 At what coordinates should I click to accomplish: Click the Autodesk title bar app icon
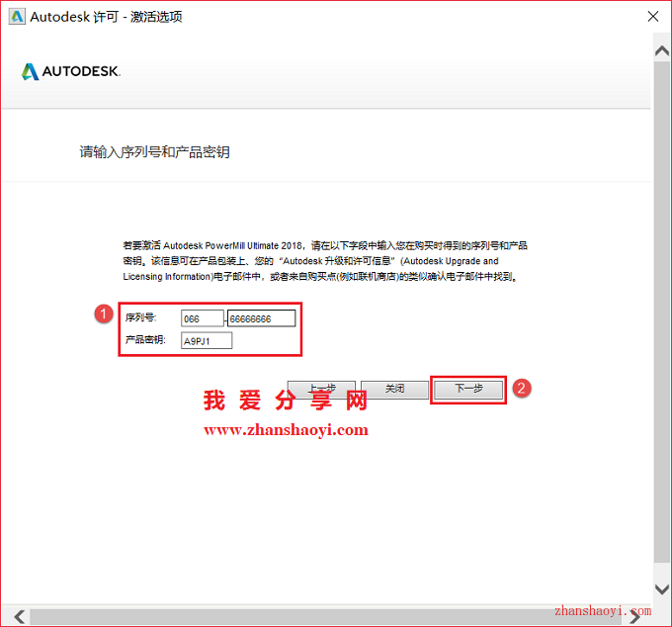coord(17,17)
